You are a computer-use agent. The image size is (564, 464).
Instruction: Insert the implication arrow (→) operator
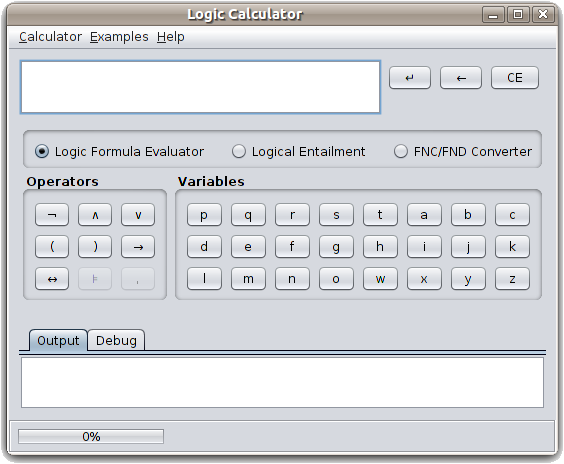(x=138, y=247)
